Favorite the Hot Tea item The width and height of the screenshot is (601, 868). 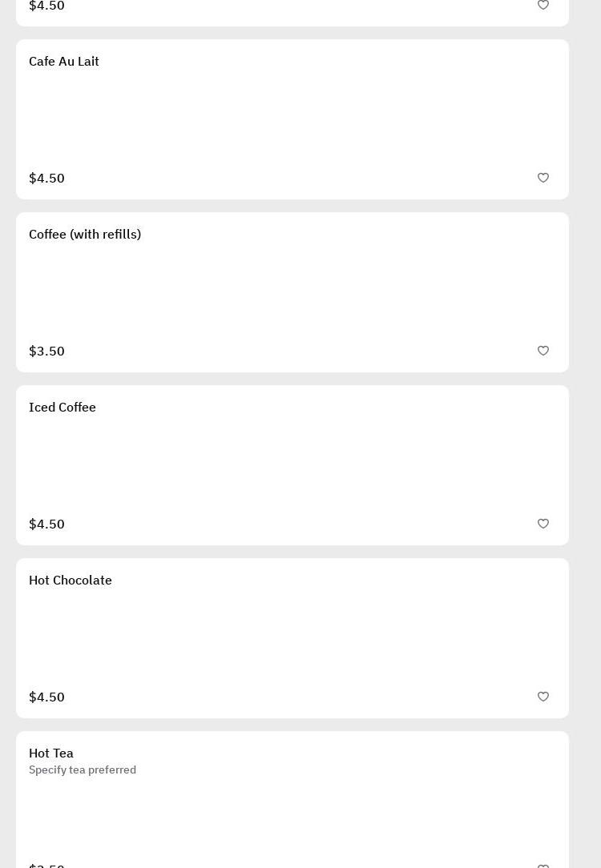pyautogui.click(x=543, y=865)
